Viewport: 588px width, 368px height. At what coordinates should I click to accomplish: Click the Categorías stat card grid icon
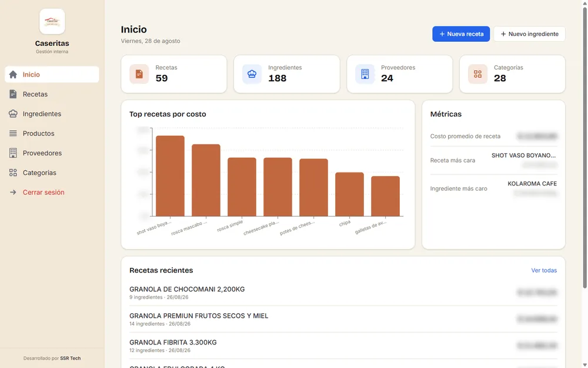pos(477,74)
